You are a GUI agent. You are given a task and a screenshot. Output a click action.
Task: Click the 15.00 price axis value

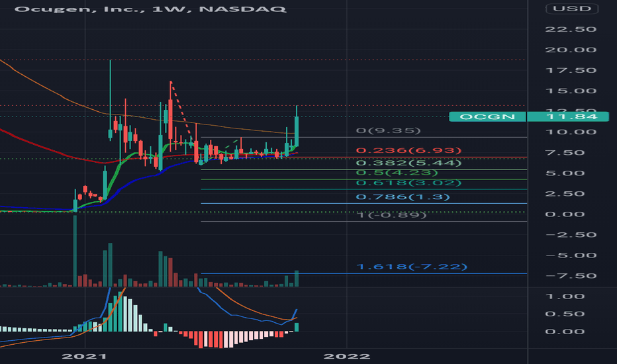coord(571,91)
